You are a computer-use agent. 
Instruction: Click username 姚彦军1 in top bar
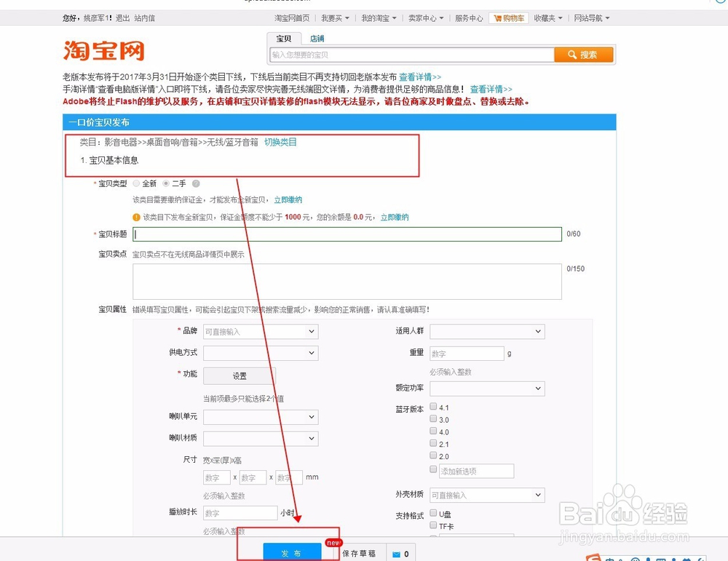98,18
